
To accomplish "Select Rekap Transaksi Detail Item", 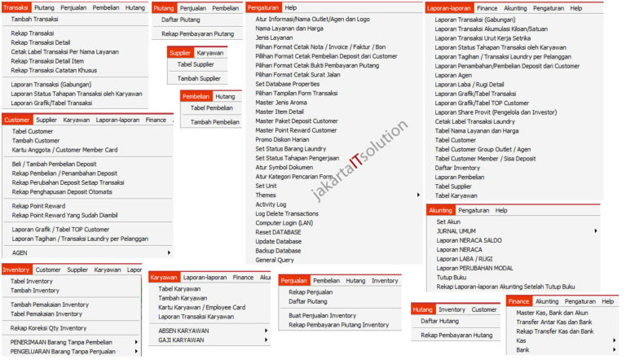I will [47, 61].
